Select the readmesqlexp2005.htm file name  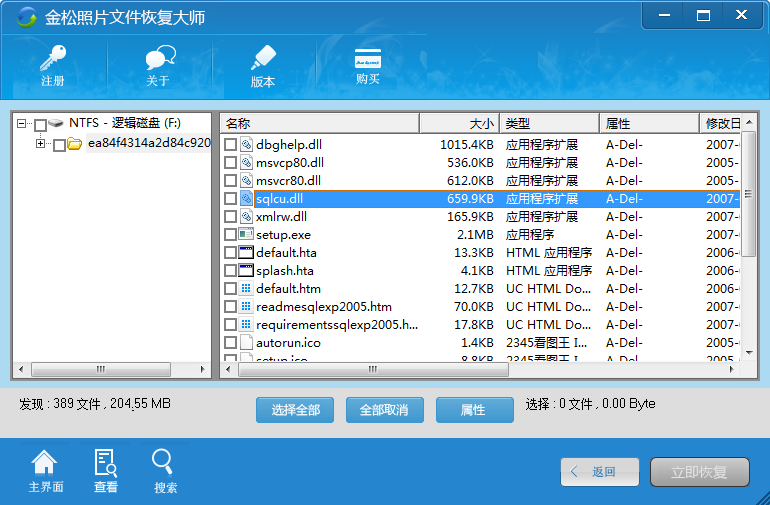pyautogui.click(x=324, y=307)
